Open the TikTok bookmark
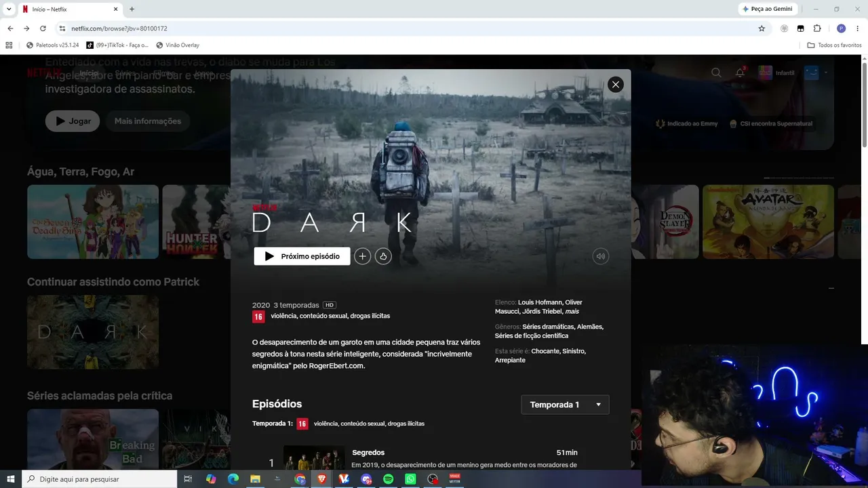 point(117,45)
